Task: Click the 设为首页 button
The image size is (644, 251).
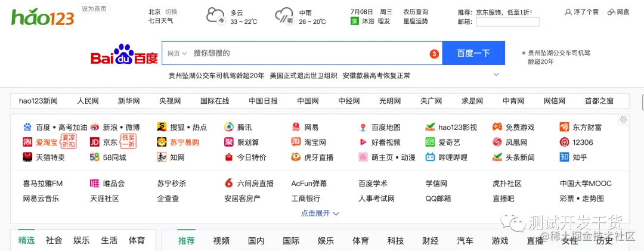Action: (x=94, y=8)
